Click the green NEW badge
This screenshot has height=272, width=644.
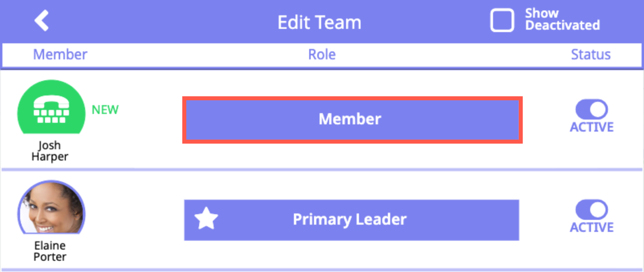coord(105,110)
